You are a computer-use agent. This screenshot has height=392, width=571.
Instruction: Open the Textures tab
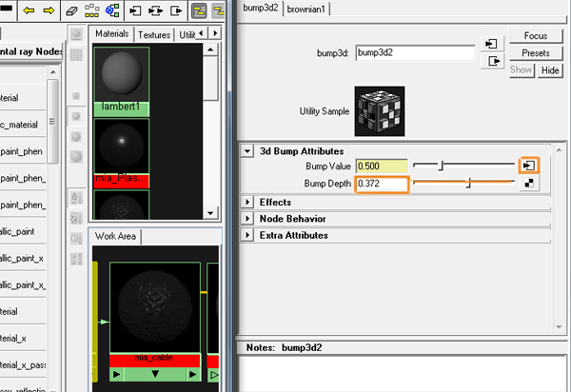(x=154, y=35)
